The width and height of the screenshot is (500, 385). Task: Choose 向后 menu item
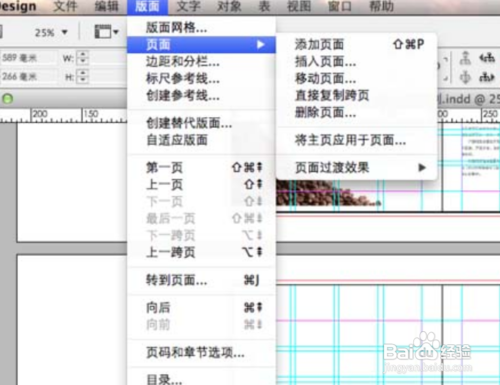click(x=201, y=307)
